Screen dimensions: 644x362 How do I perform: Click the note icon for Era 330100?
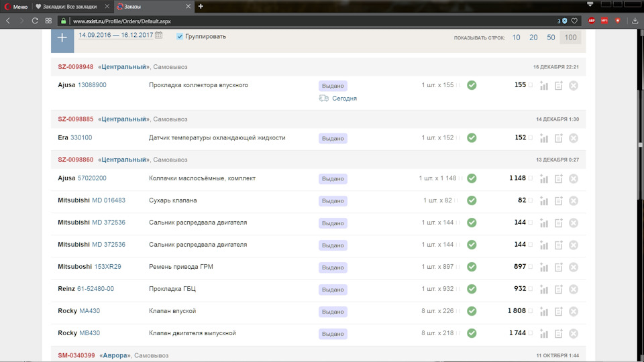(559, 138)
